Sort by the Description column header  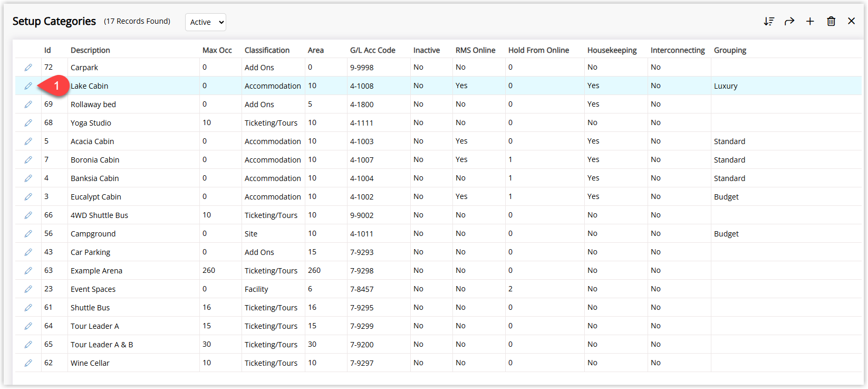tap(90, 50)
